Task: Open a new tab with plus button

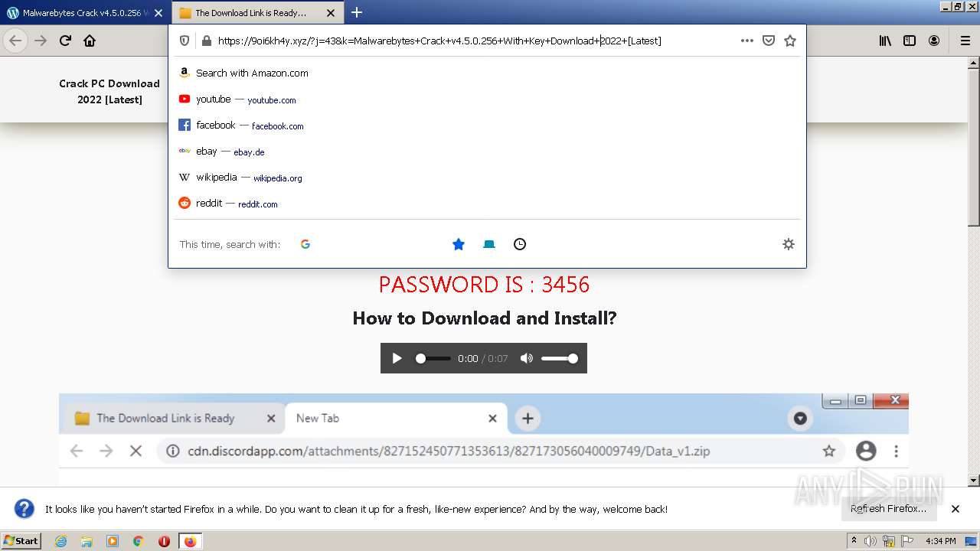Action: pyautogui.click(x=357, y=12)
